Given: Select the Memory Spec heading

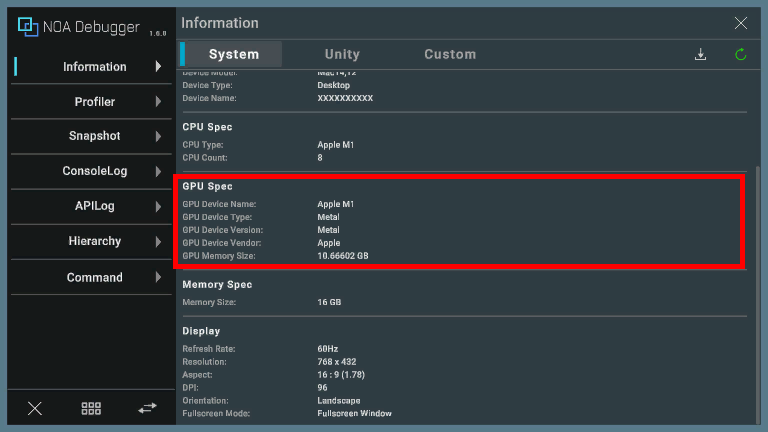Looking at the screenshot, I should click(x=217, y=285).
